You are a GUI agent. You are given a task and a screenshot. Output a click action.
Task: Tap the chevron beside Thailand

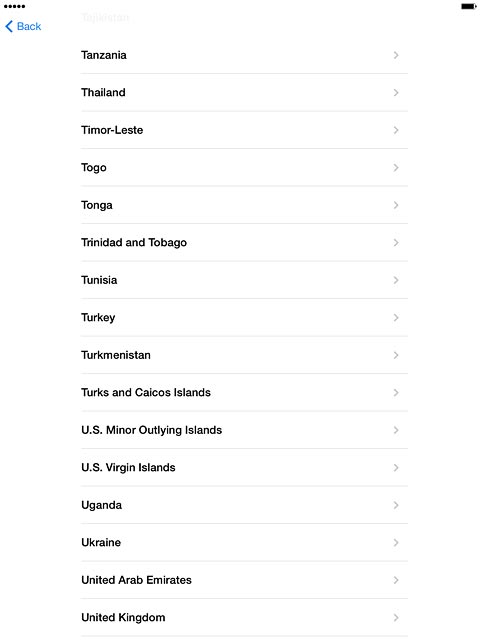pos(396,93)
